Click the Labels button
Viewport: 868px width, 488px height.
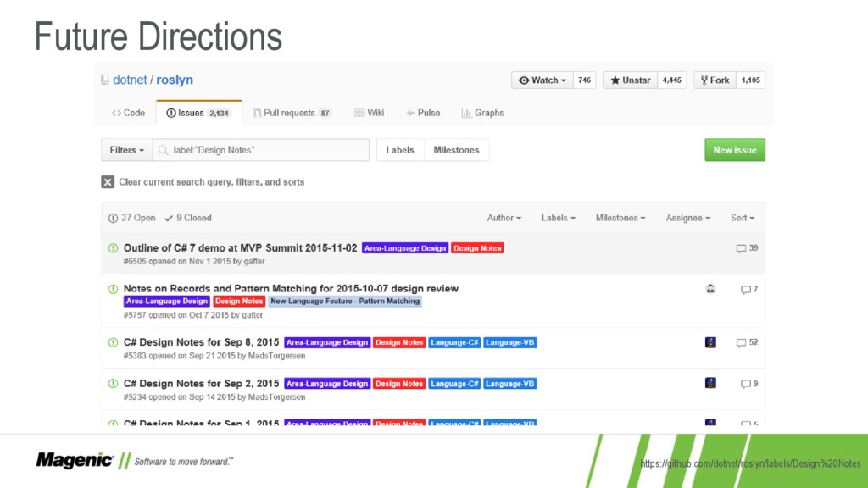(x=400, y=150)
